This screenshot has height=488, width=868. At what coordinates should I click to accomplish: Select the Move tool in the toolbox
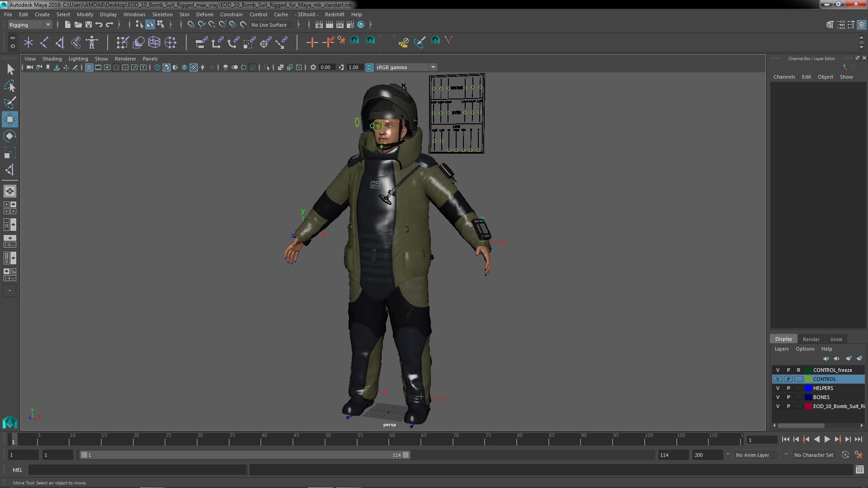pyautogui.click(x=9, y=119)
